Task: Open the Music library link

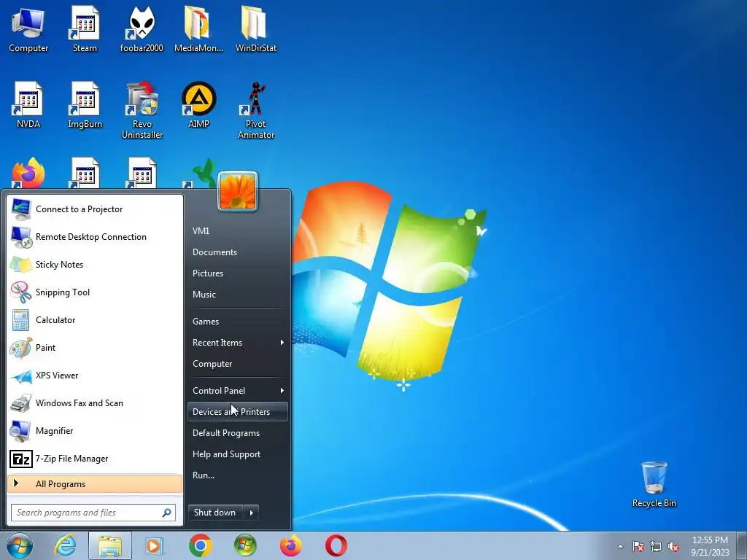Action: tap(238, 295)
